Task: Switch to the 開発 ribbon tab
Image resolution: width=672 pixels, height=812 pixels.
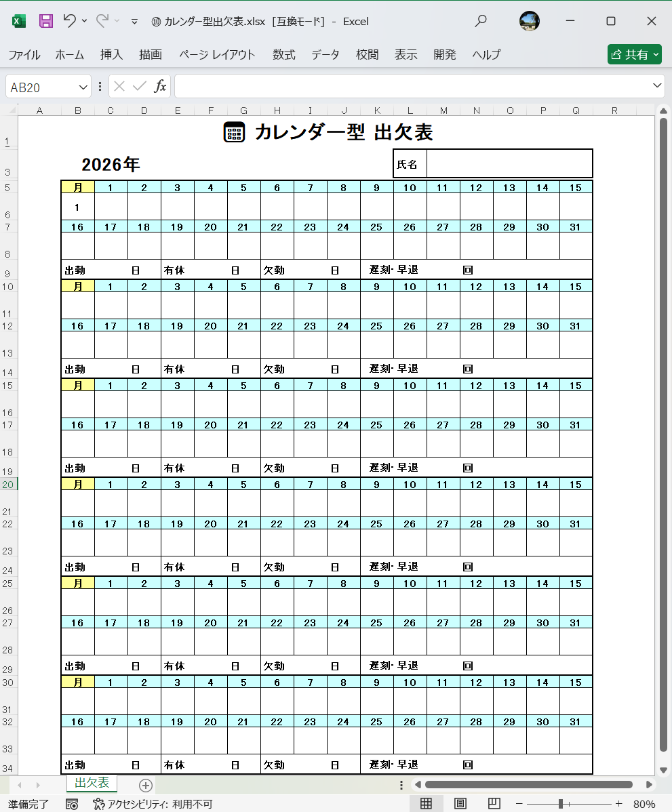Action: 445,55
